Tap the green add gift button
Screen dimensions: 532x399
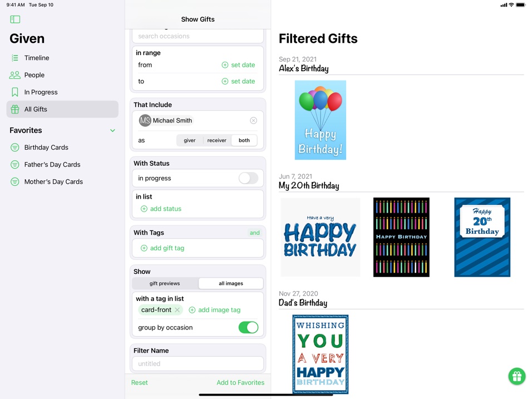(517, 376)
